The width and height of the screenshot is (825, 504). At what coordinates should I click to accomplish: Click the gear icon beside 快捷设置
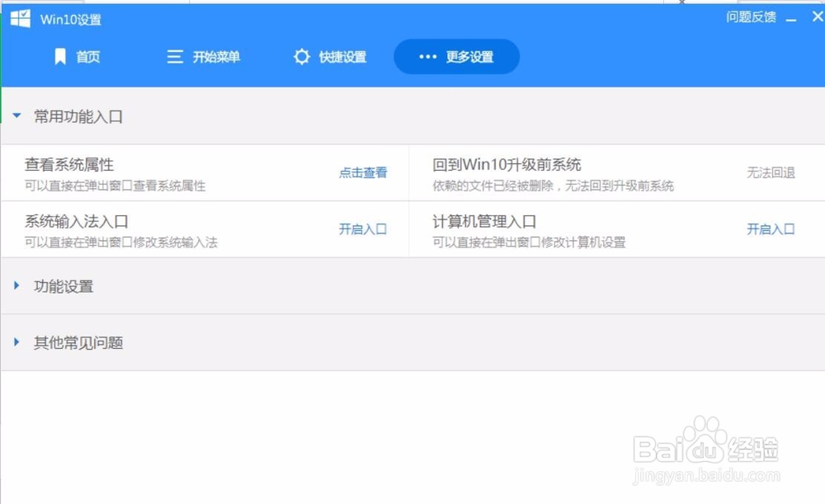click(x=301, y=56)
